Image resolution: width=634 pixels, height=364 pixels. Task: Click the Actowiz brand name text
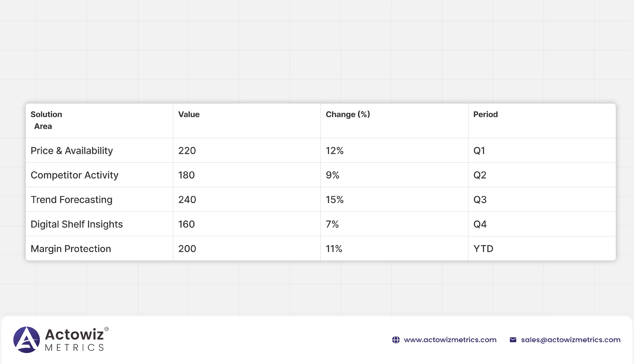74,334
